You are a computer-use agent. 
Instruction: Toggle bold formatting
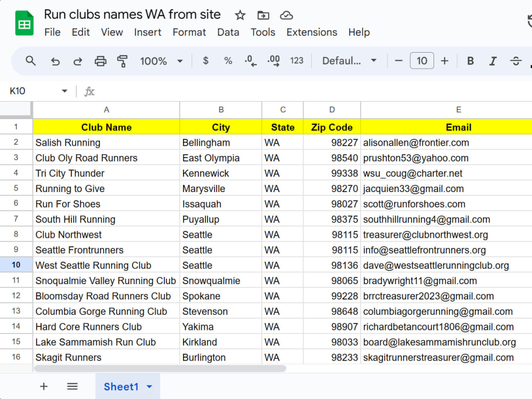pyautogui.click(x=470, y=61)
